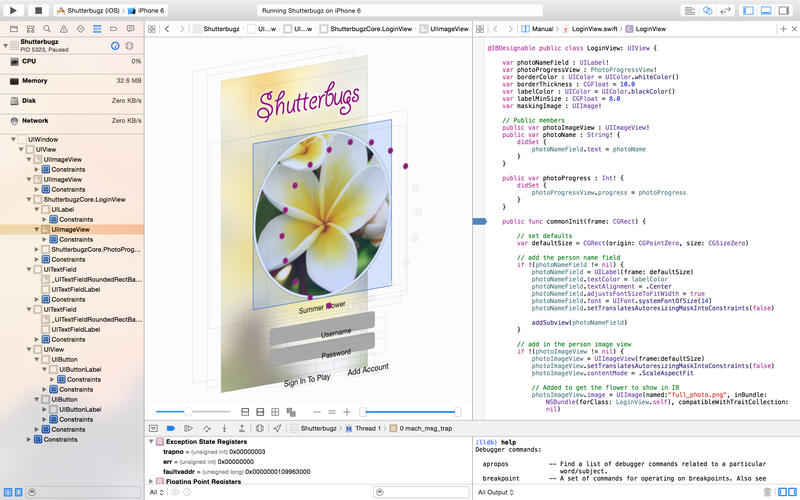The height and width of the screenshot is (500, 800).
Task: Click the Run button in the toolbar
Action: (15, 10)
